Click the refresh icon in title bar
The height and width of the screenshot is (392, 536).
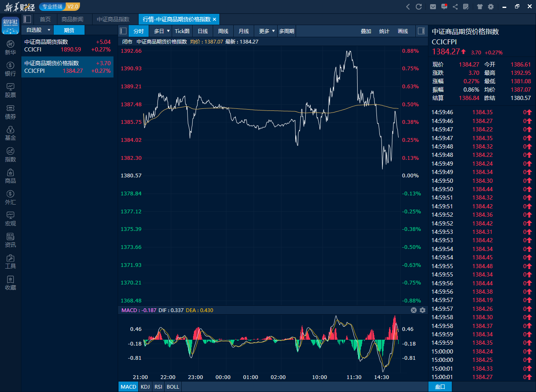coord(418,7)
